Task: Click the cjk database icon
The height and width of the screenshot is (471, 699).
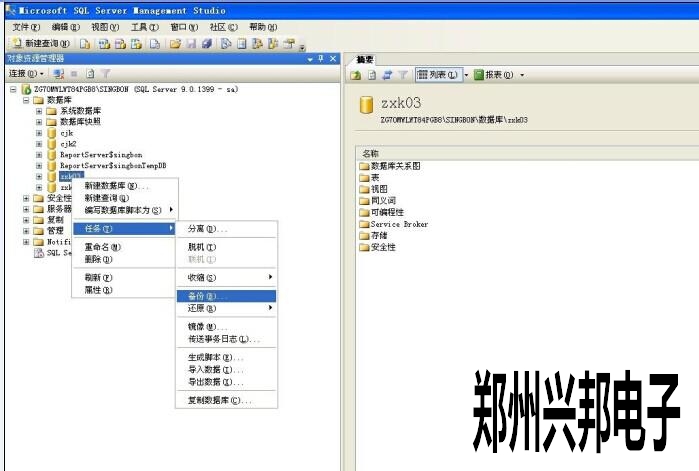Action: 51,132
